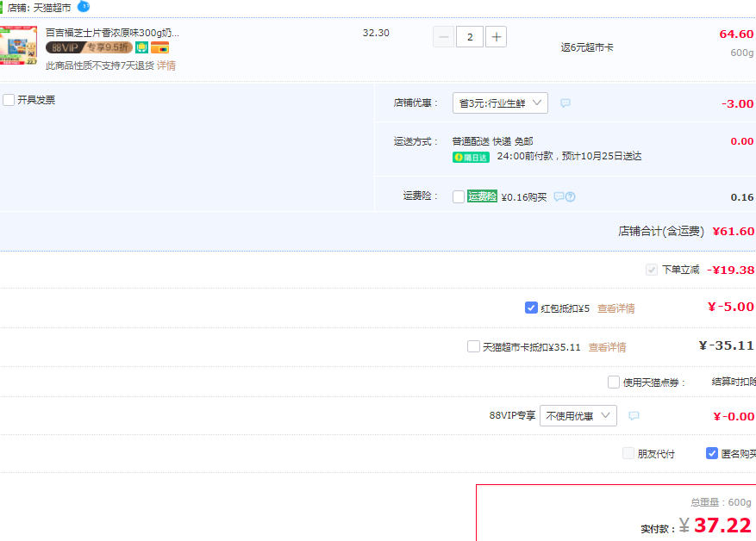The image size is (756, 541).
Task: Open 查看详情 next to 天猫超市卡抵扣
Action: pos(607,347)
